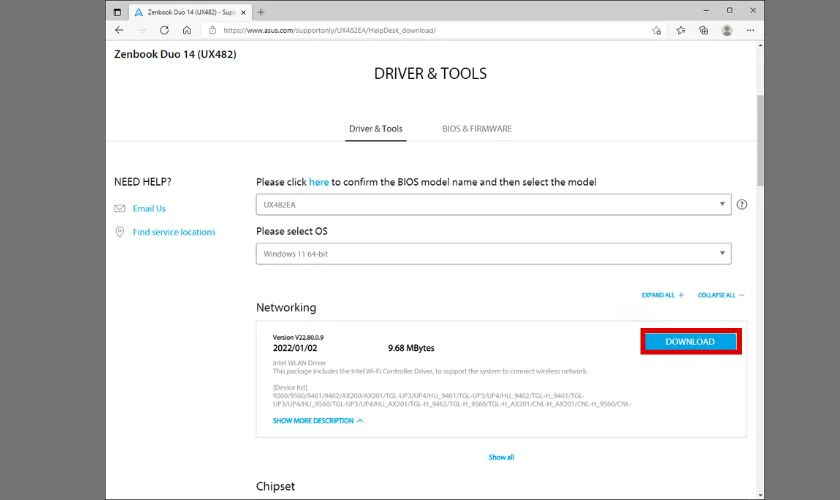Viewport: 840px width, 500px height.
Task: Open Edge settings and more menu
Action: coord(751,31)
